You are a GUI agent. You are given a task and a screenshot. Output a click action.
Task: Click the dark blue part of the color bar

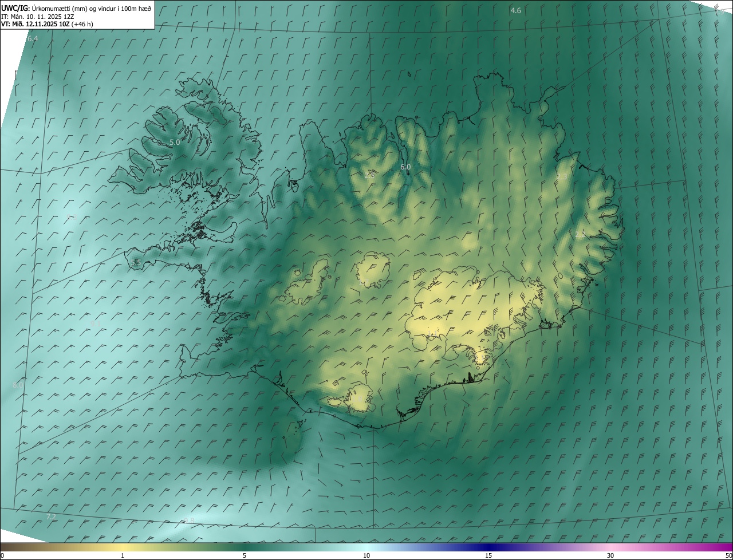click(488, 547)
